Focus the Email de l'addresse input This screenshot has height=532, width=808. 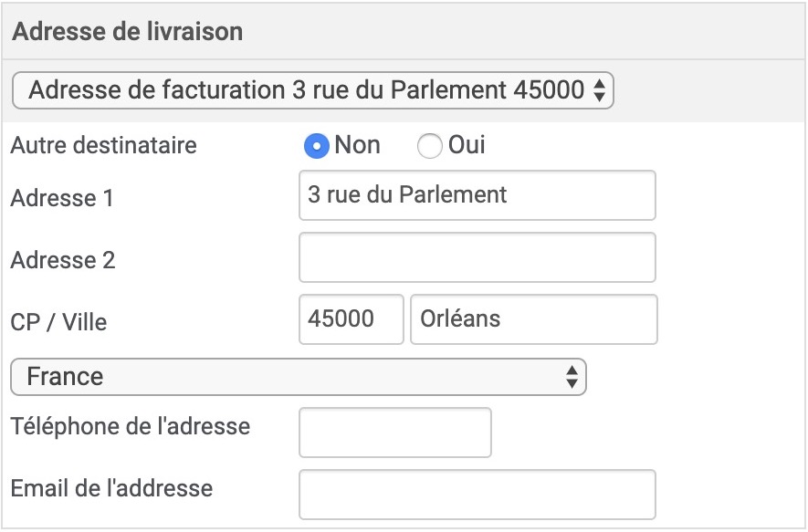[x=477, y=495]
